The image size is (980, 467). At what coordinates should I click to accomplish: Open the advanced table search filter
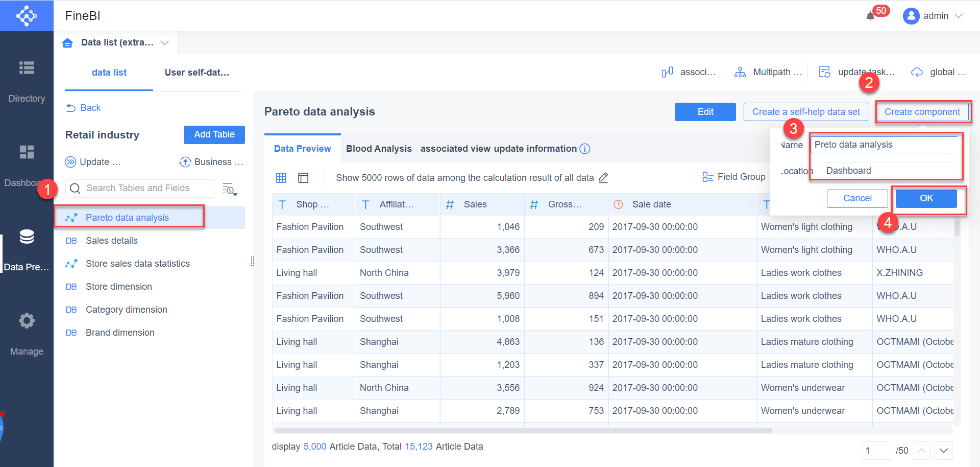coord(230,189)
